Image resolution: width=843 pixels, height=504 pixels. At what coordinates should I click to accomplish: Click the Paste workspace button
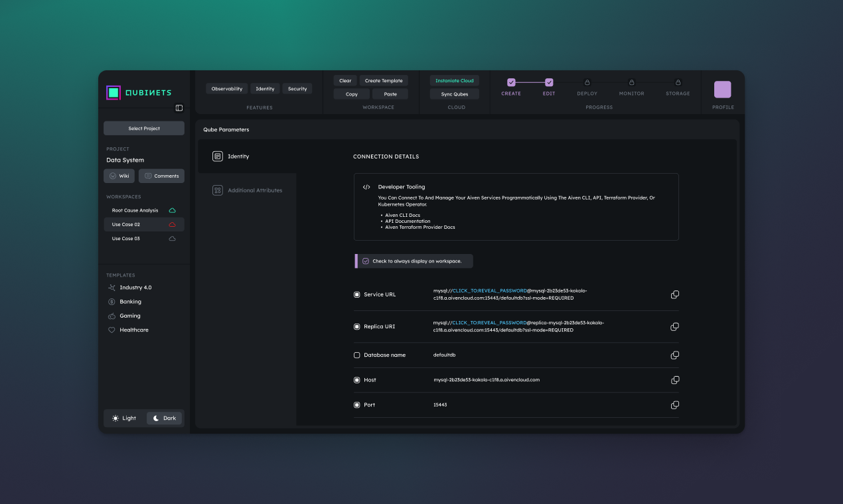(390, 94)
